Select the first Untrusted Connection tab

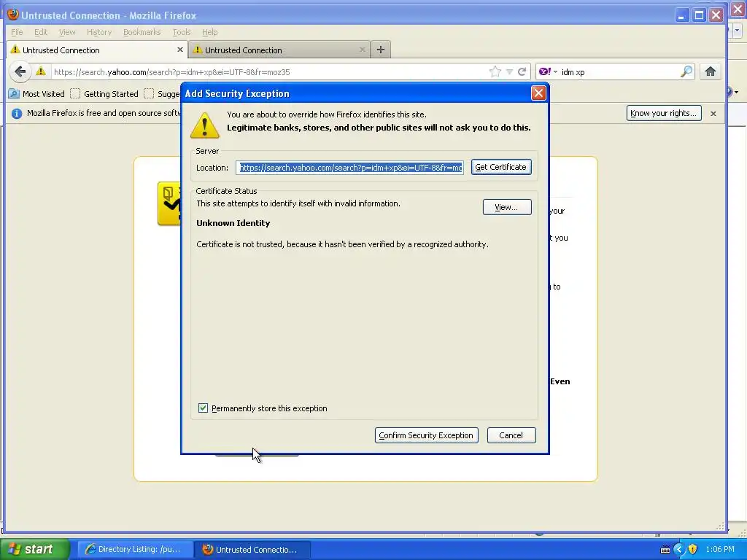(x=97, y=50)
